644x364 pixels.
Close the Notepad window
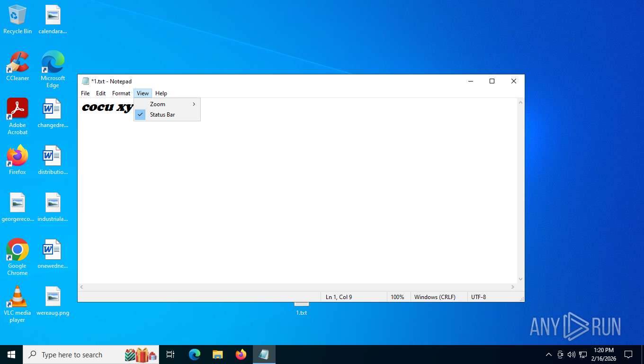514,81
